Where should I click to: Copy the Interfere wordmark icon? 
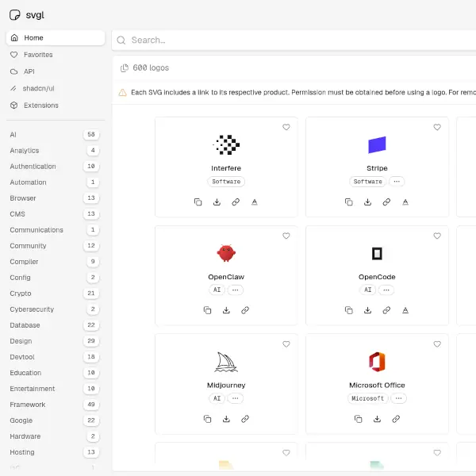[255, 202]
